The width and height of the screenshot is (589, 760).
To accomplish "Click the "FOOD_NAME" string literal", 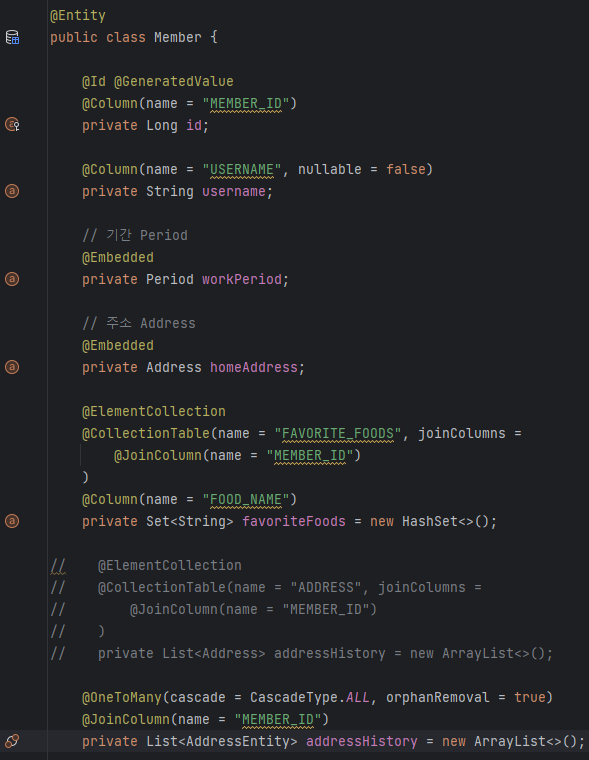I will 246,499.
